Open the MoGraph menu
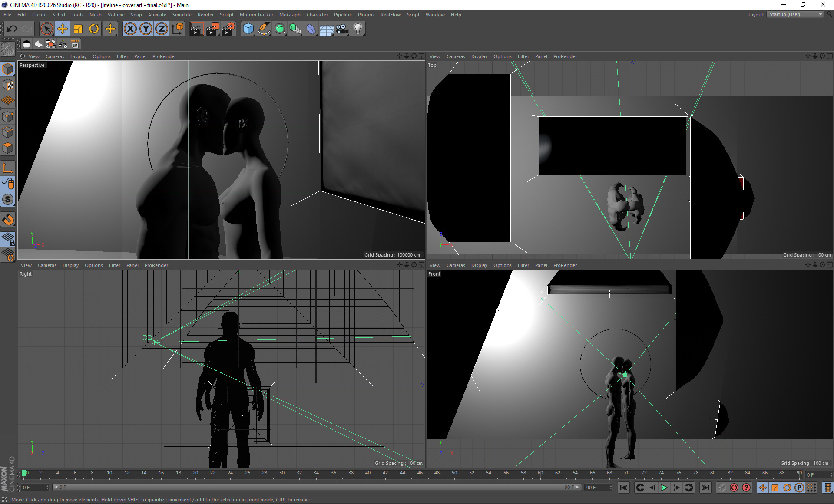 (x=289, y=15)
